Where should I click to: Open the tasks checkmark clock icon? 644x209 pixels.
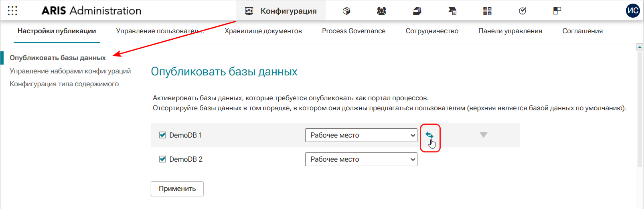coord(522,11)
